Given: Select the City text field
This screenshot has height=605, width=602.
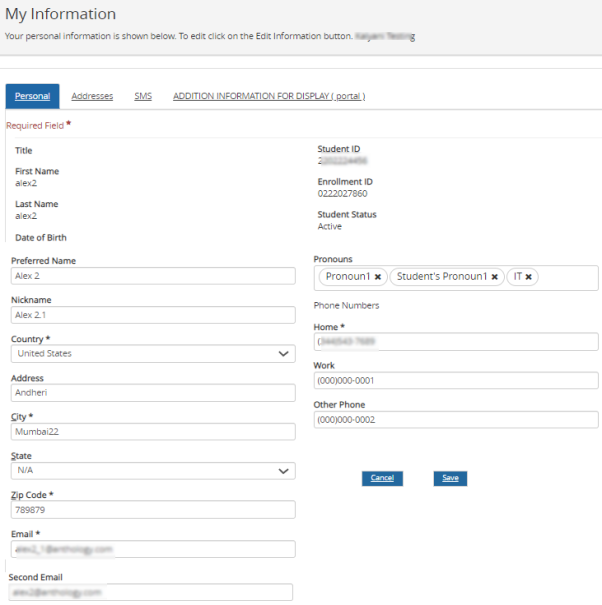Looking at the screenshot, I should 153,432.
